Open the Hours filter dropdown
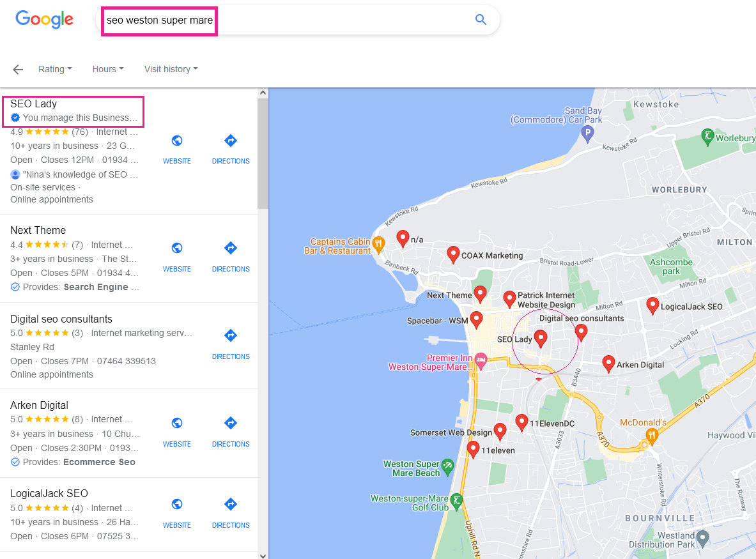 click(x=108, y=69)
